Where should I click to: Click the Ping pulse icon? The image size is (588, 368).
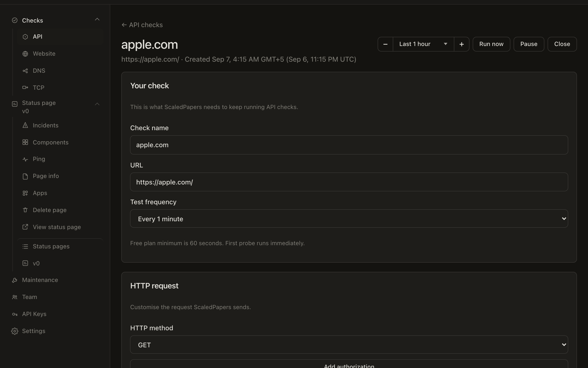click(25, 159)
